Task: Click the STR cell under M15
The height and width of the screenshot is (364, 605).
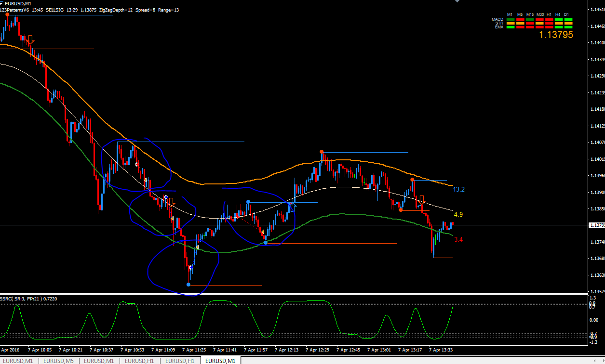Action: (529, 23)
